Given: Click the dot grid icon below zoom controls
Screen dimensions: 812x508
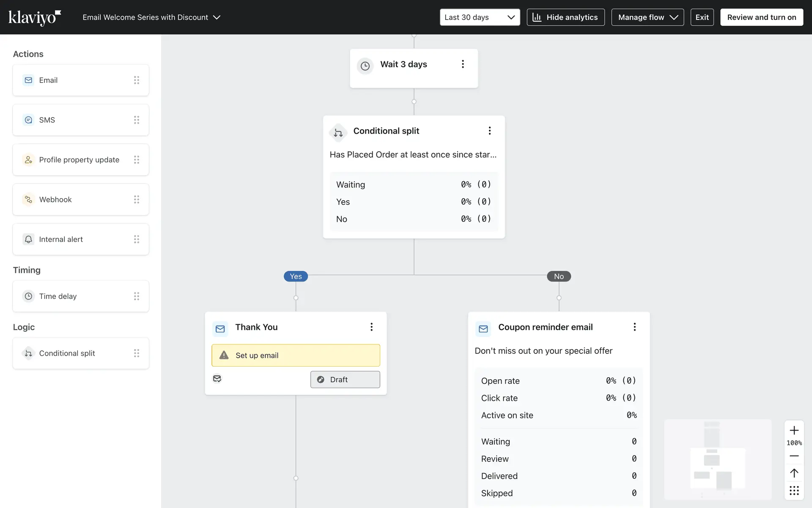Looking at the screenshot, I should 794,491.
